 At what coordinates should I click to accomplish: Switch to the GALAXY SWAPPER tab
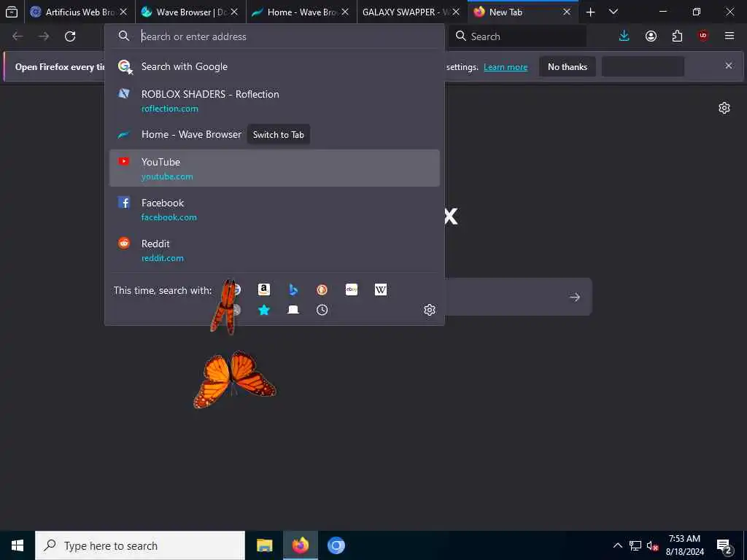tap(412, 12)
